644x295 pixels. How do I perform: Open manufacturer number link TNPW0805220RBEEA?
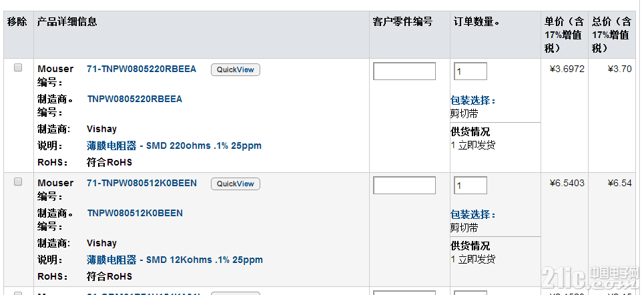[x=135, y=99]
